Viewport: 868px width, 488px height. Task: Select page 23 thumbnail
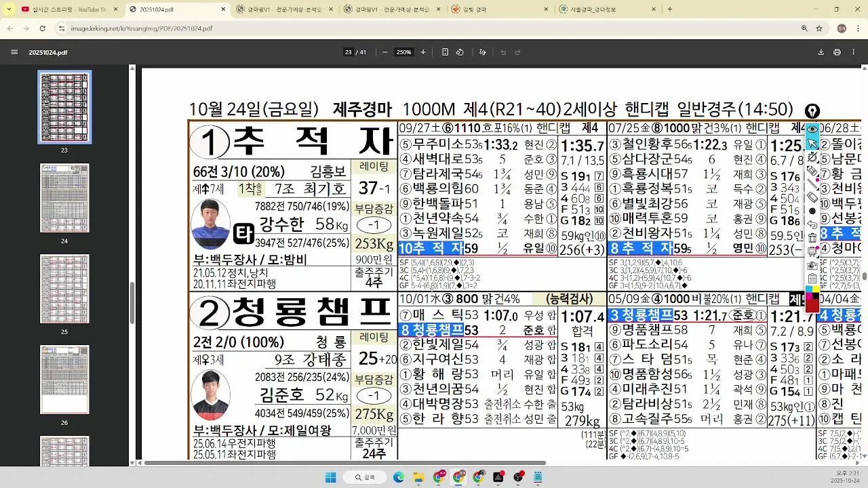(64, 107)
